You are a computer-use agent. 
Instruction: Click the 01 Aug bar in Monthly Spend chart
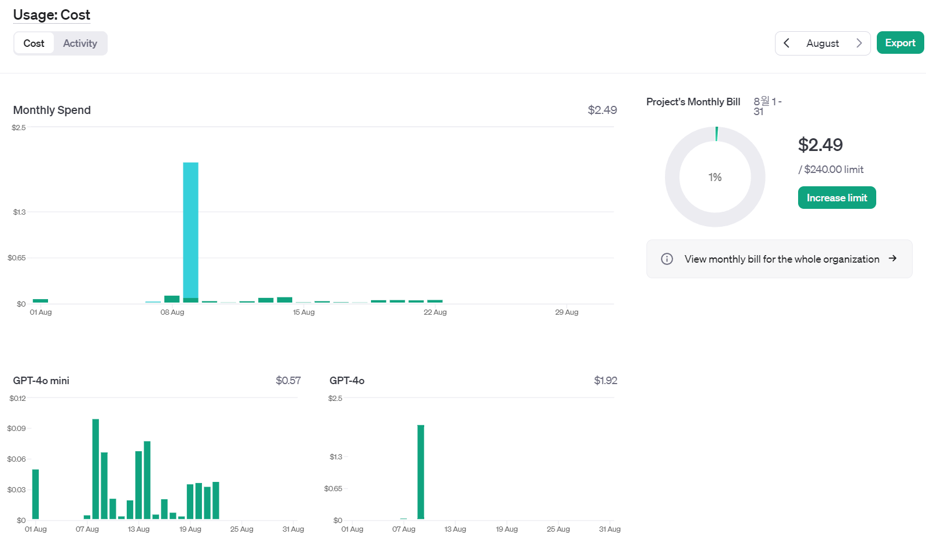point(41,301)
